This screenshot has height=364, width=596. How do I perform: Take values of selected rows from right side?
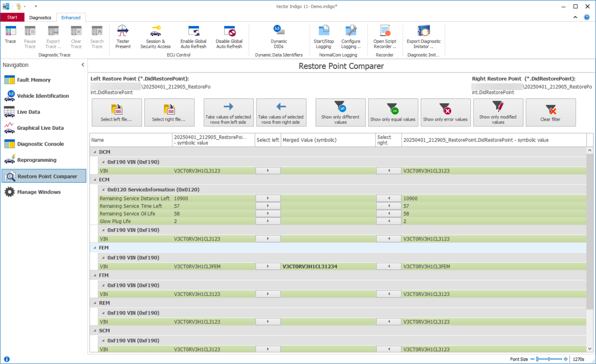pos(281,112)
